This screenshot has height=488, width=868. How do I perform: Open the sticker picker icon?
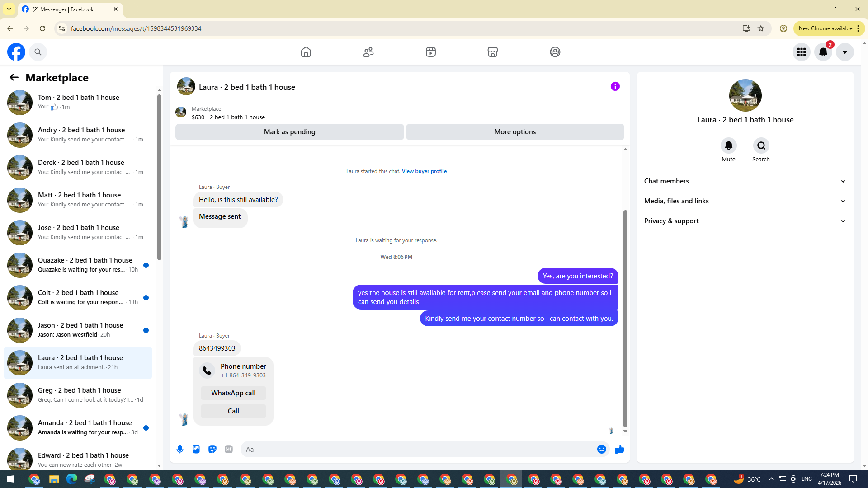(x=212, y=449)
